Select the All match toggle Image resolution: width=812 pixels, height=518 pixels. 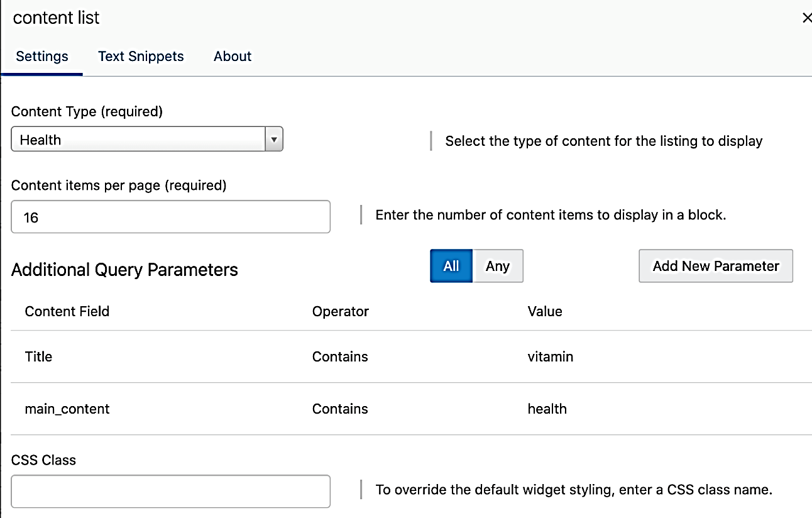451,266
